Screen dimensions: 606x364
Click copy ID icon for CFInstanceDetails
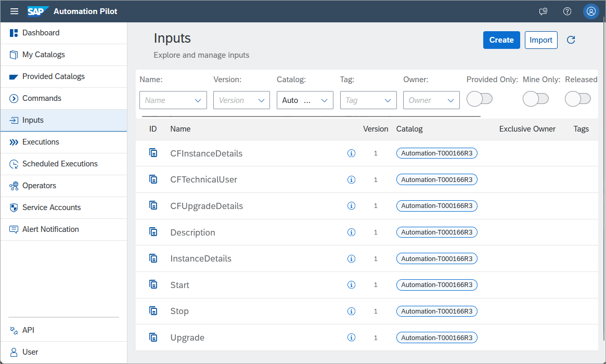[153, 153]
